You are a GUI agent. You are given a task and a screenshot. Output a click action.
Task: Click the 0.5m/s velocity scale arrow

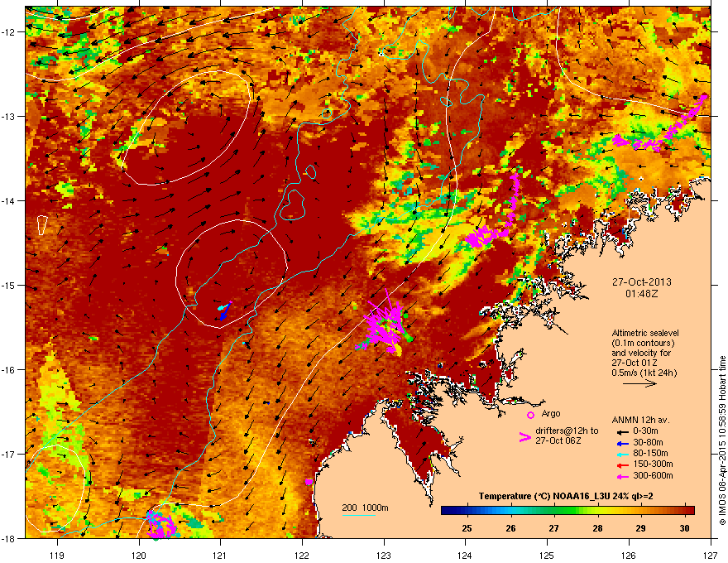tap(639, 383)
